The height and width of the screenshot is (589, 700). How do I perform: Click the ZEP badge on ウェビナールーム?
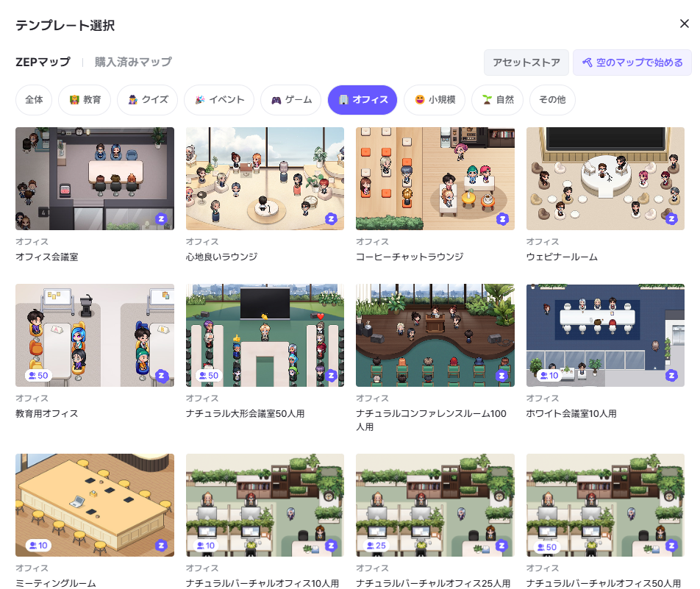[x=671, y=219]
